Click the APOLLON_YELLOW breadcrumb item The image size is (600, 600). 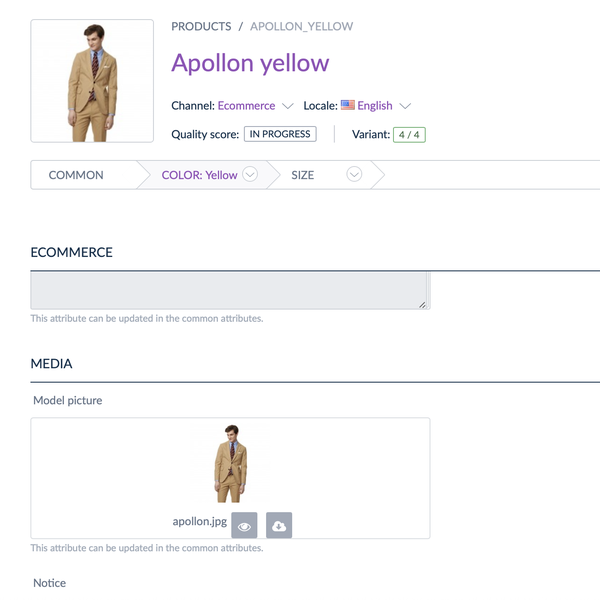[301, 26]
